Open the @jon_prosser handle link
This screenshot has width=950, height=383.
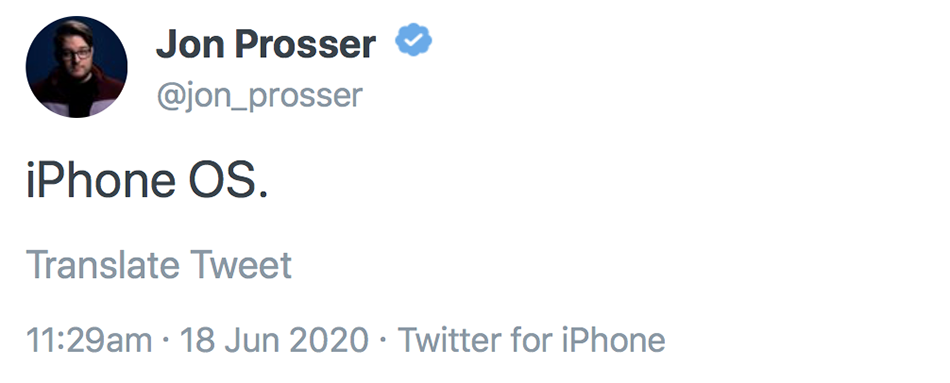tap(259, 96)
